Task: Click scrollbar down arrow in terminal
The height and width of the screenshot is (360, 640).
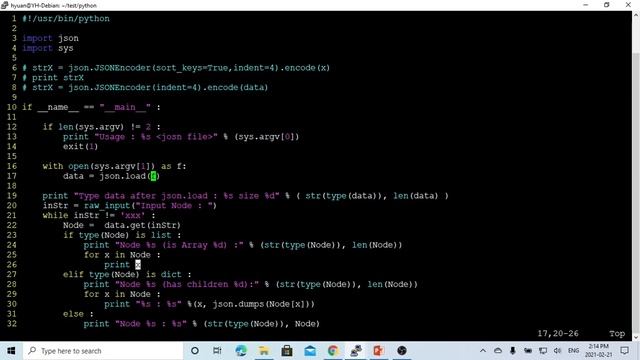Action: coord(636,337)
